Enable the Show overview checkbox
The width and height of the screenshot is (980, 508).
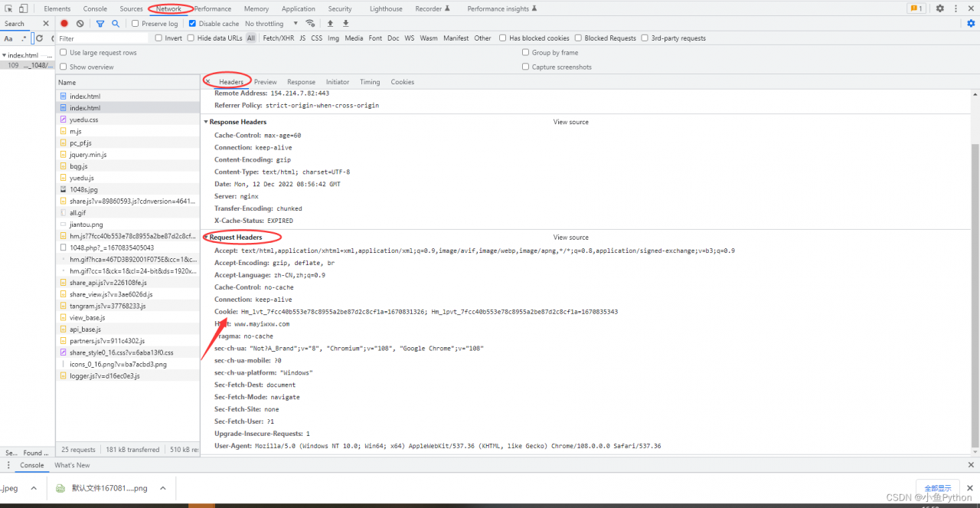(x=64, y=67)
